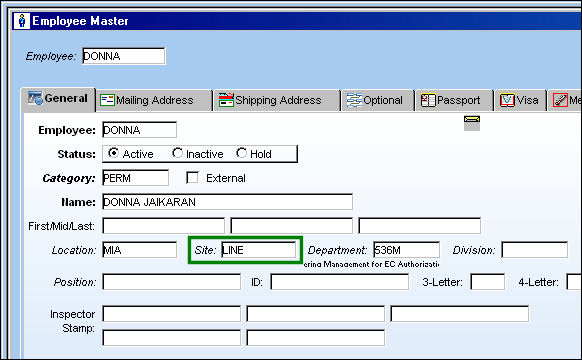The width and height of the screenshot is (582, 360).
Task: Switch to the General tab
Action: pyautogui.click(x=58, y=99)
